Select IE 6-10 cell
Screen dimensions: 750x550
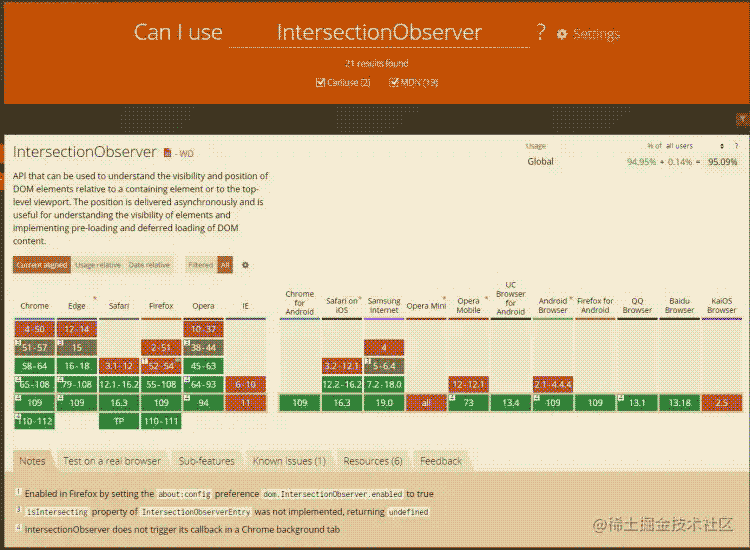[x=245, y=384]
